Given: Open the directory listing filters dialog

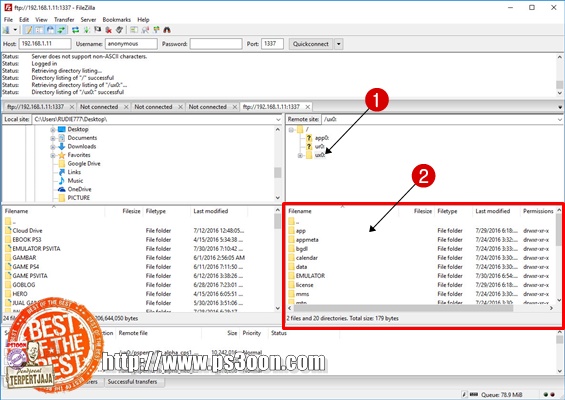Looking at the screenshot, I should click(x=134, y=30).
